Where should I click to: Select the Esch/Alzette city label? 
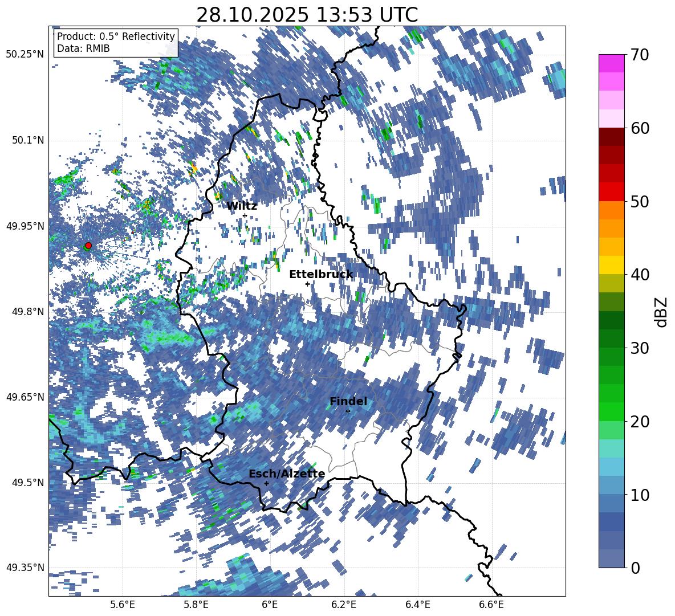(x=287, y=474)
